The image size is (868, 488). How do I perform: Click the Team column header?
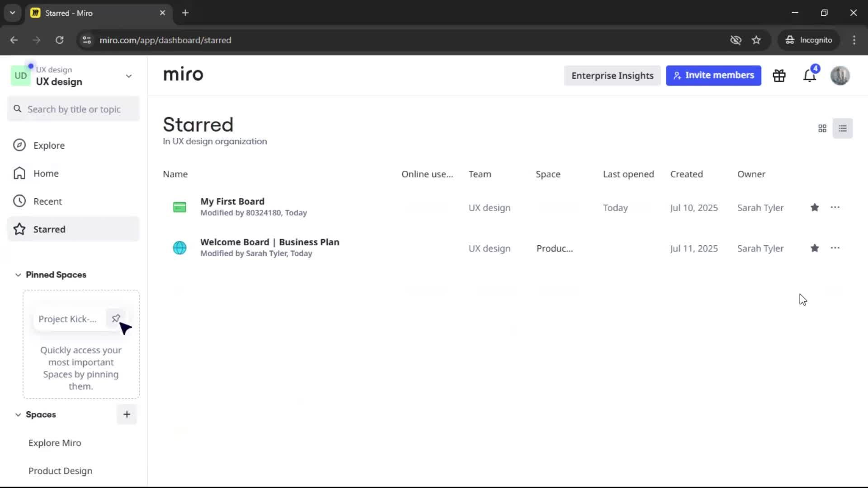(480, 174)
